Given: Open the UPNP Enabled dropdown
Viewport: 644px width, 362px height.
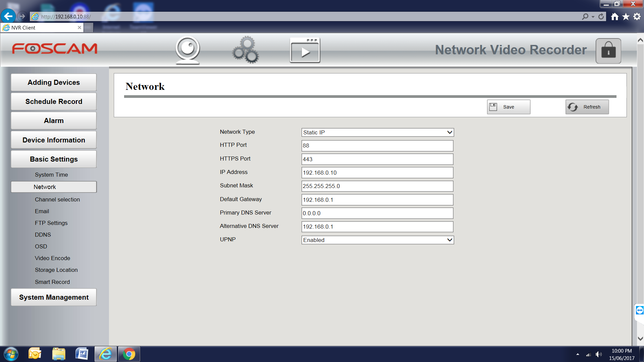Looking at the screenshot, I should (x=377, y=240).
